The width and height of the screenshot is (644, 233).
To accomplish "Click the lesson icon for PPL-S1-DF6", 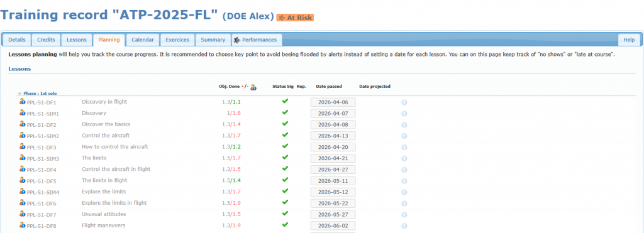I will (22, 203).
